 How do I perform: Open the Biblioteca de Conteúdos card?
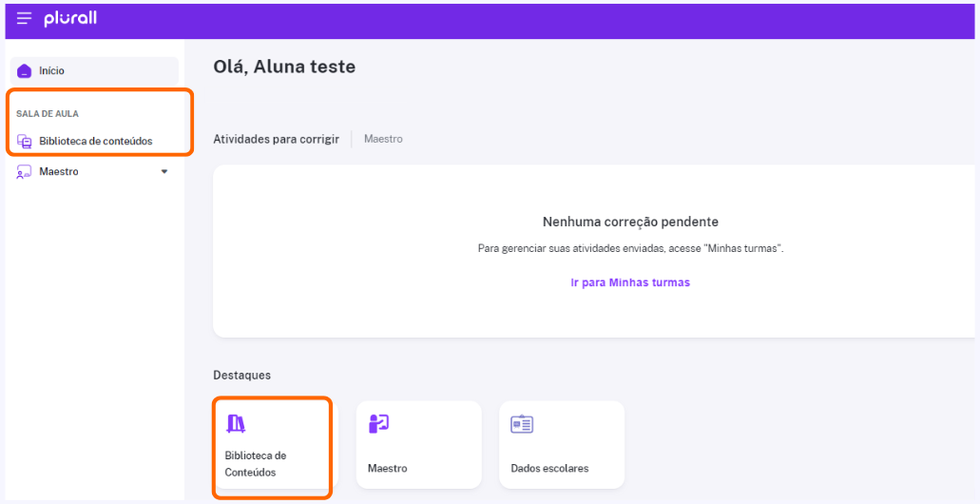point(276,445)
